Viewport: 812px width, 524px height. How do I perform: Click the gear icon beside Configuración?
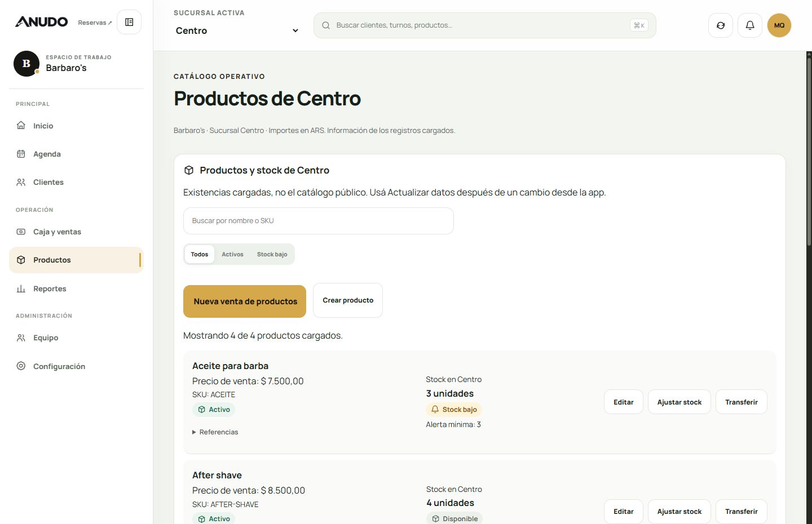coord(21,366)
